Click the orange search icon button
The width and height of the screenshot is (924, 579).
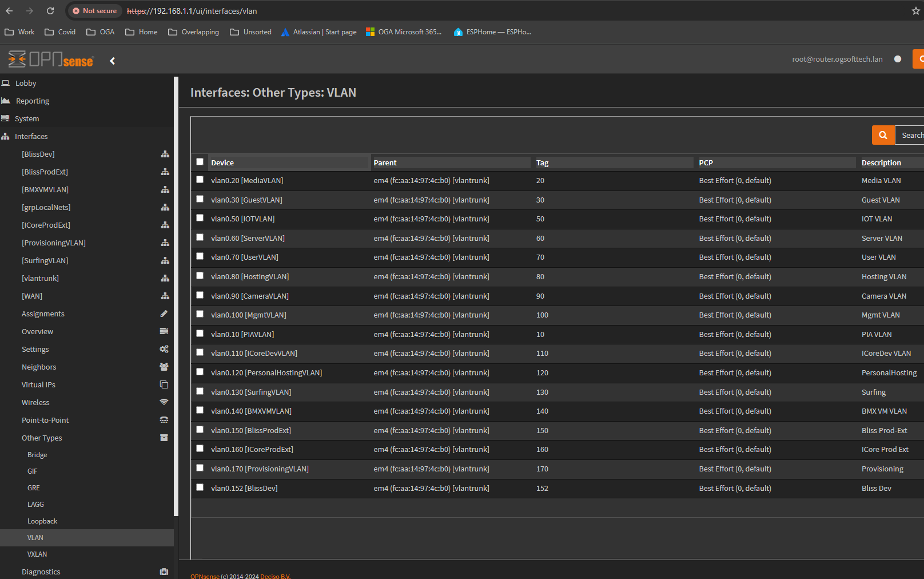pos(883,135)
